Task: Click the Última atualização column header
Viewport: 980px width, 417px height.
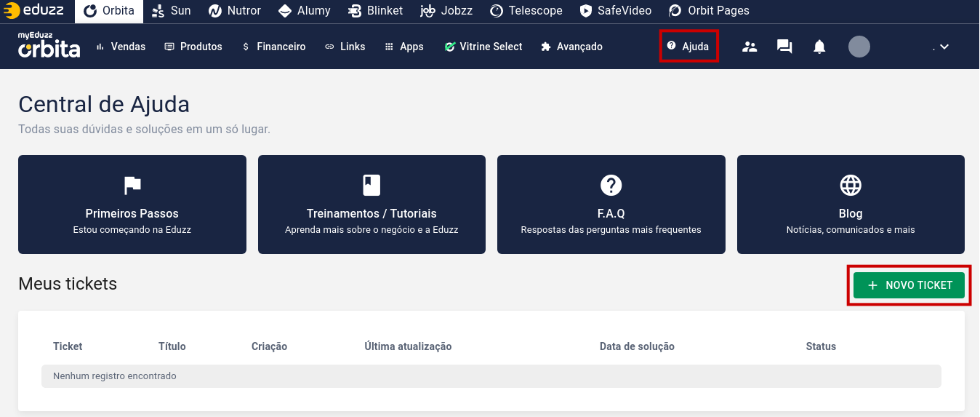Action: click(409, 346)
